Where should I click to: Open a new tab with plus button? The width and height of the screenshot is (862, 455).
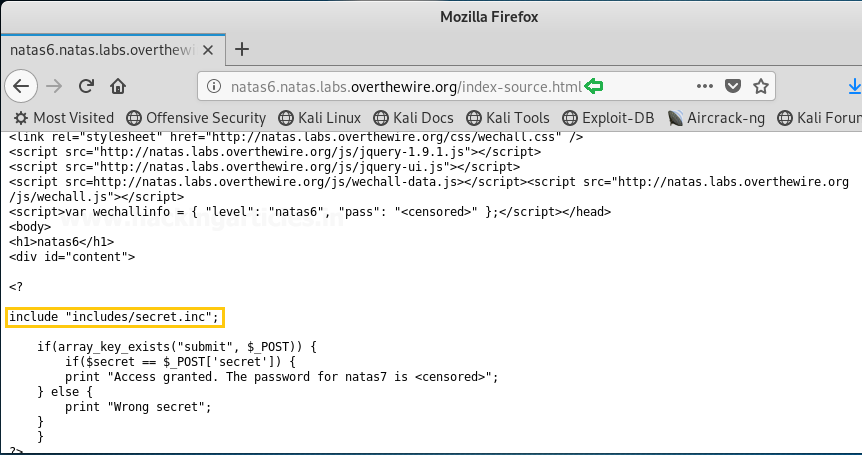(241, 49)
